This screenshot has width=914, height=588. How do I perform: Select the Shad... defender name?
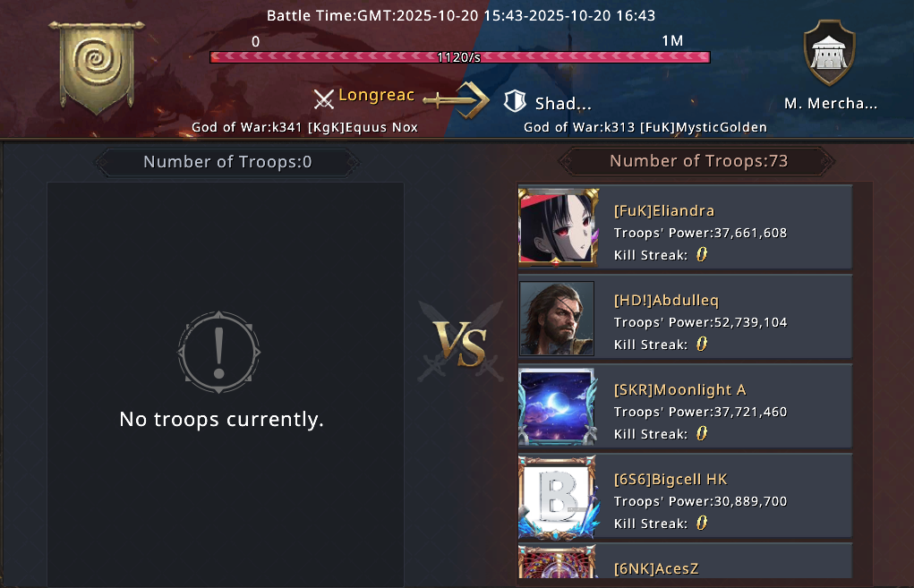click(563, 104)
